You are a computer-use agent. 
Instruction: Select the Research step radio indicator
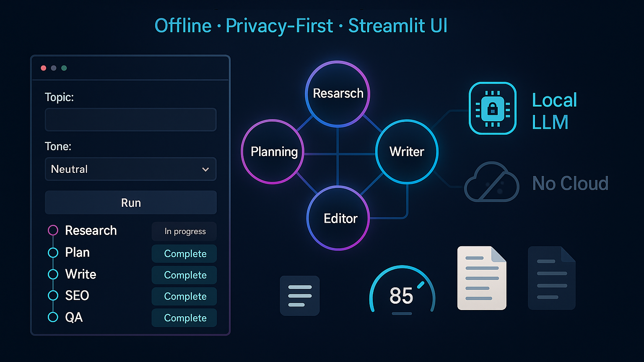pos(53,230)
